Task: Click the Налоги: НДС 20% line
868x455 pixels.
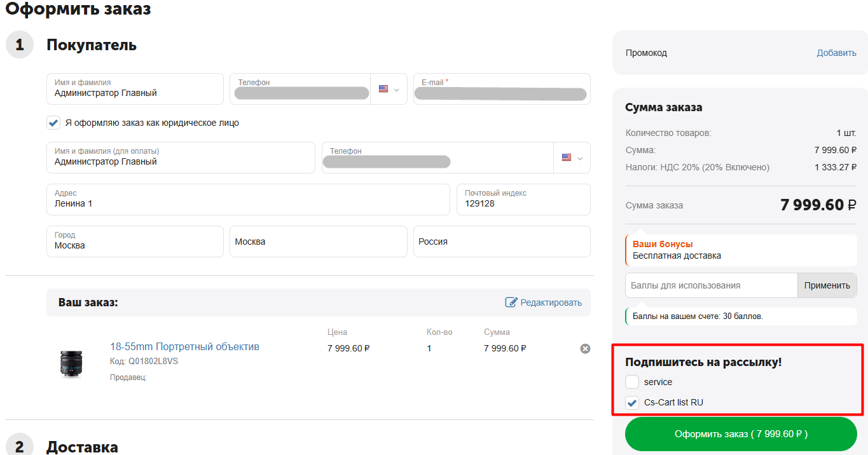Action: click(741, 167)
